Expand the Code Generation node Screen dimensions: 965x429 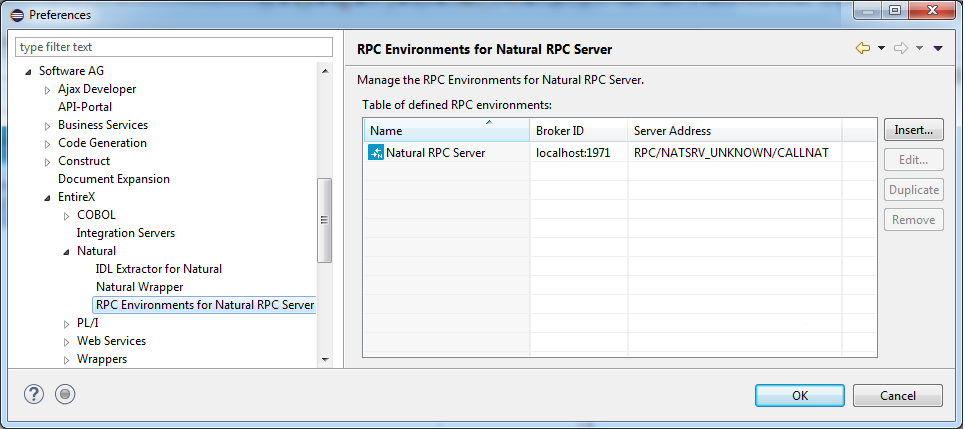click(48, 144)
